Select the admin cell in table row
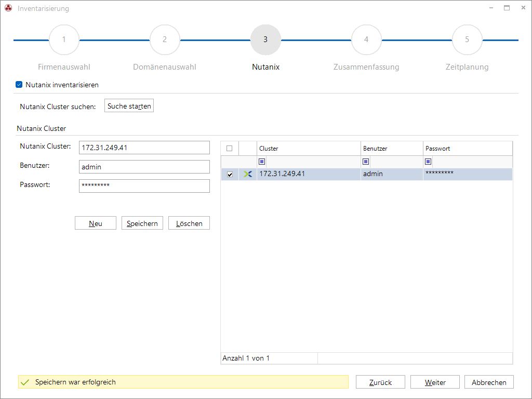The height and width of the screenshot is (399, 532). (x=392, y=174)
